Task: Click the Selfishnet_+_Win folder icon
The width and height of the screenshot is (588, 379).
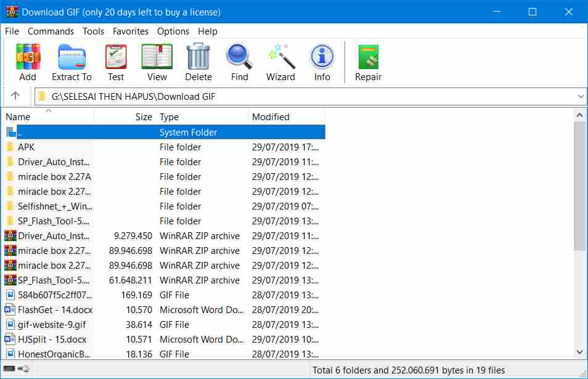Action: [11, 206]
